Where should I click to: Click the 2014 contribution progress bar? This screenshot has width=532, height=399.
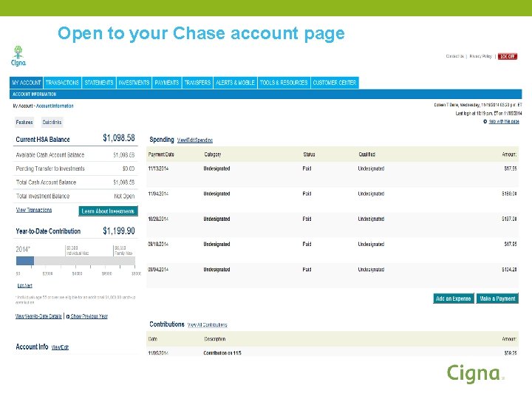[75, 261]
